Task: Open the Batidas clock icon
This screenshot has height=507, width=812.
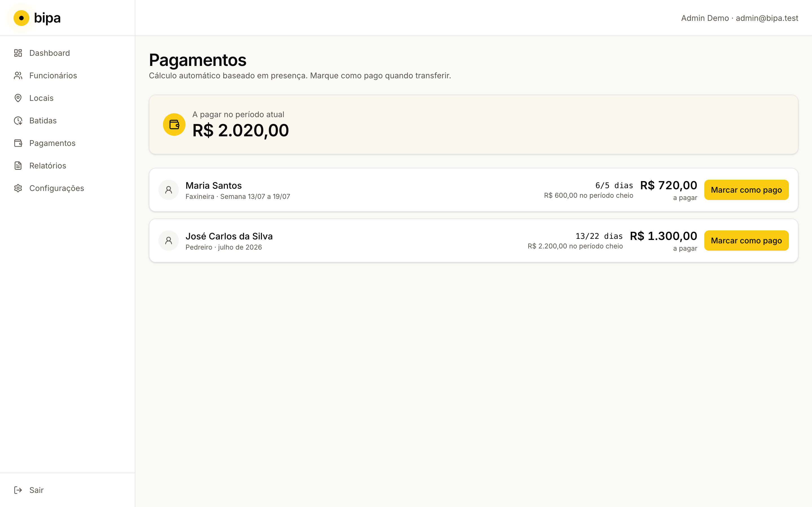Action: pyautogui.click(x=18, y=120)
